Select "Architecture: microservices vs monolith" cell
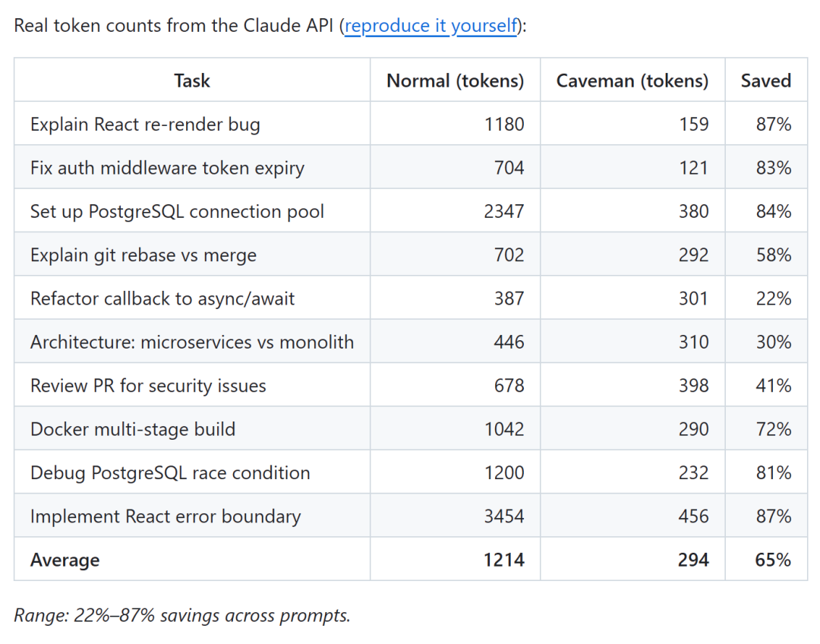The width and height of the screenshot is (820, 644). [192, 343]
